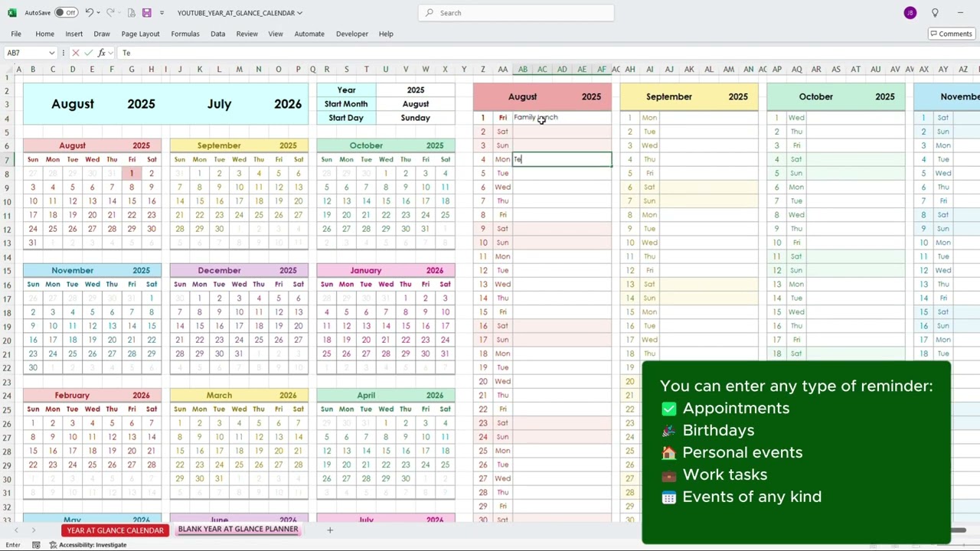Open the Page Layout tab
Viewport: 980px width, 551px height.
[140, 34]
